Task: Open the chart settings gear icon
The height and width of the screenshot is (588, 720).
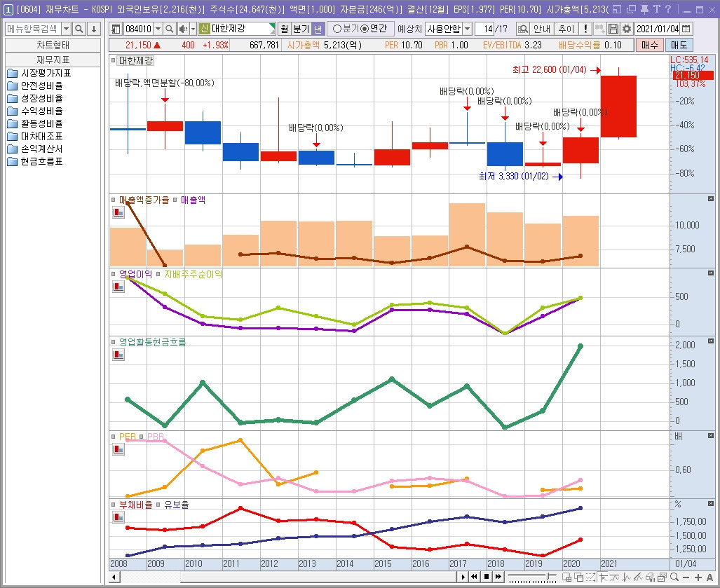Action: coord(626,29)
